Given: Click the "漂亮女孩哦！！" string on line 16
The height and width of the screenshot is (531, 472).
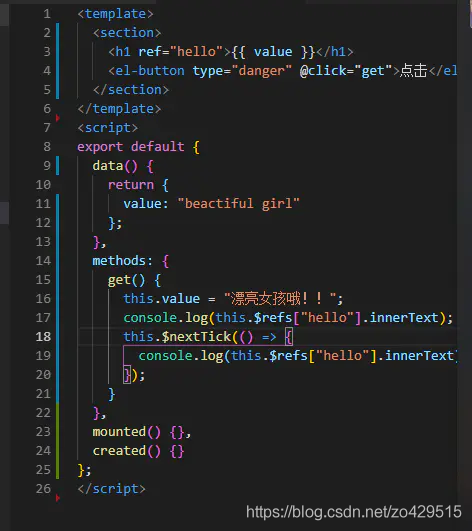Looking at the screenshot, I should point(280,299).
